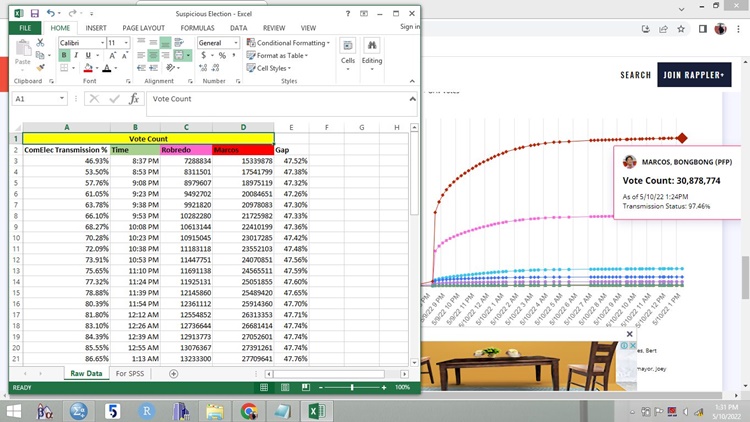Toggle Normal view in status bar
750x422 pixels.
click(264, 387)
